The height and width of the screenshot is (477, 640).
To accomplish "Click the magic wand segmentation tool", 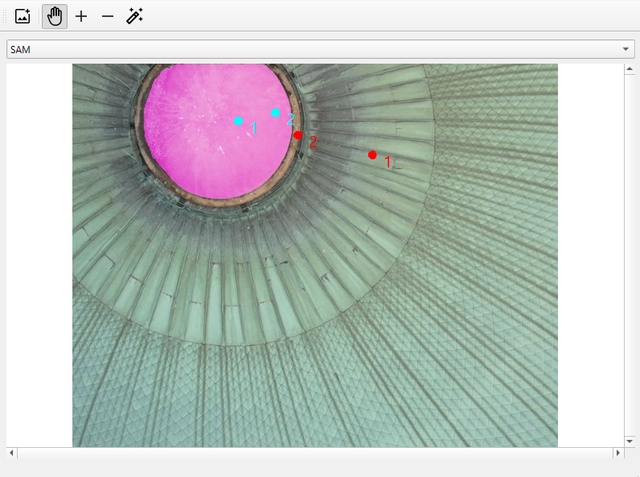I will [134, 17].
